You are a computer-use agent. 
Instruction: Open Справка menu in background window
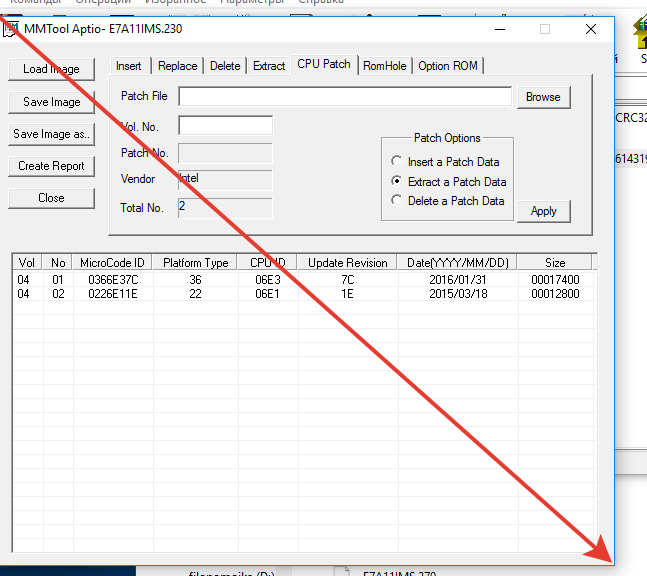coord(321,2)
